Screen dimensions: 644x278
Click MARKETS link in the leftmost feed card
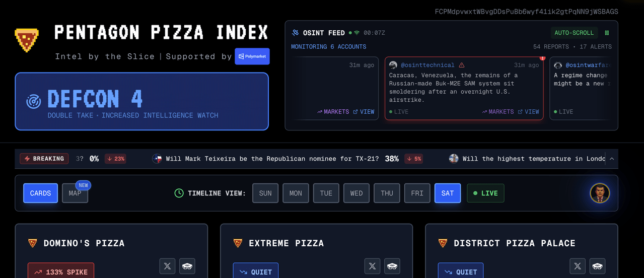point(333,112)
